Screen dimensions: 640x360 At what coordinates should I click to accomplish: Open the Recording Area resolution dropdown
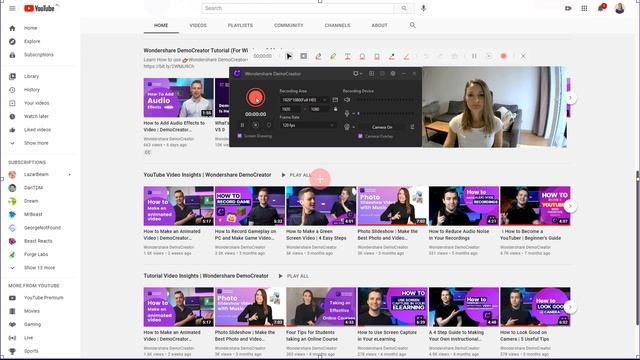coord(304,100)
